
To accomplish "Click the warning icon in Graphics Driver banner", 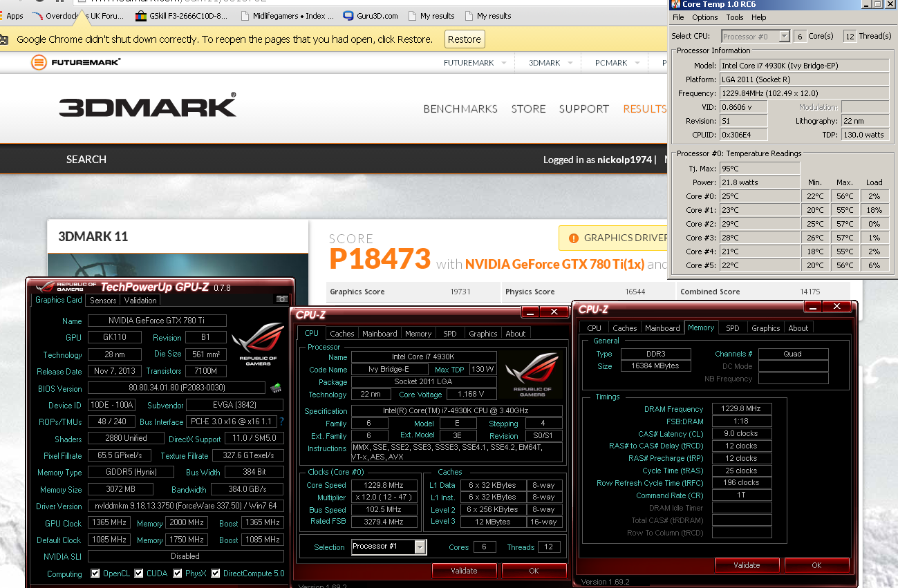I will pos(573,238).
